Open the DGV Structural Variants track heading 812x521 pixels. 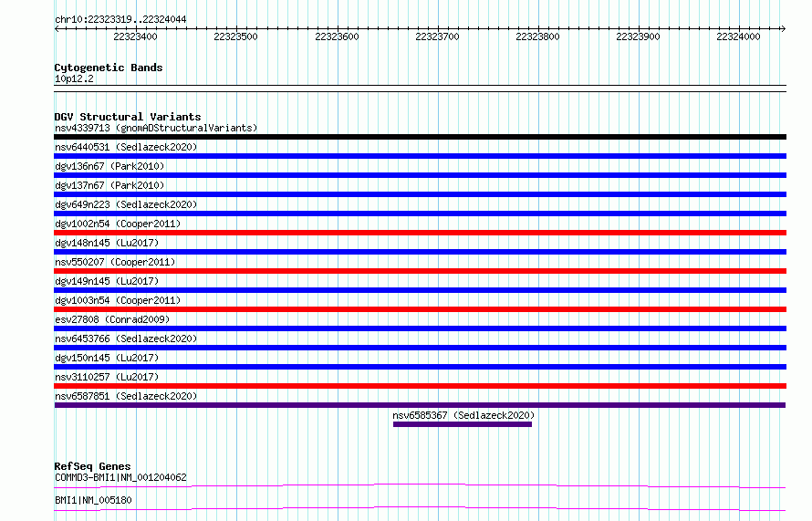128,117
